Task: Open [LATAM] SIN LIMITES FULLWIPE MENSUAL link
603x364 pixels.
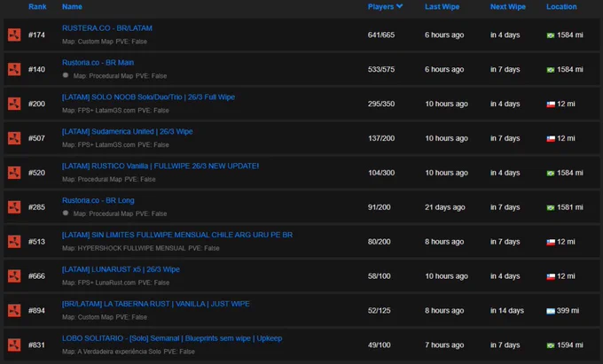Action: (x=177, y=235)
